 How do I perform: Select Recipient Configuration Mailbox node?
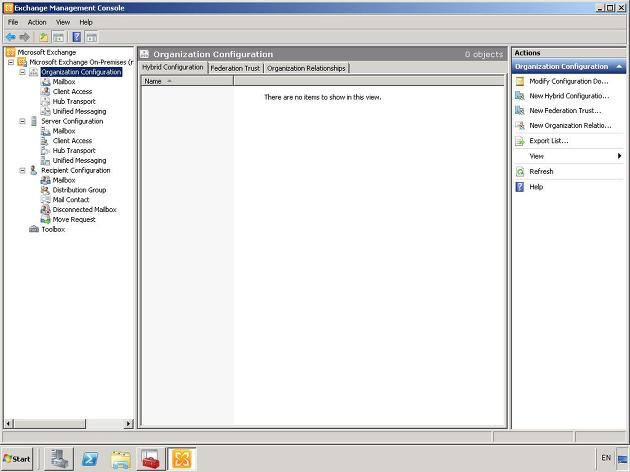point(64,180)
